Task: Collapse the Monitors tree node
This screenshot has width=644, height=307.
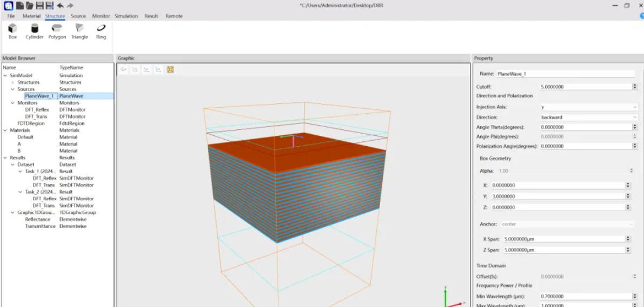Action: pyautogui.click(x=13, y=103)
